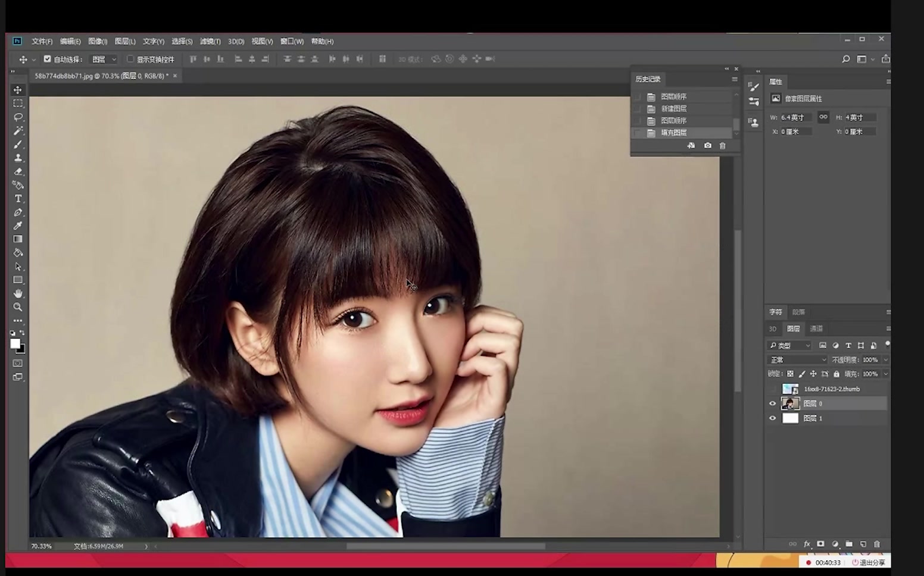The image size is (924, 576).
Task: Pick the Lasso tool
Action: tap(18, 117)
